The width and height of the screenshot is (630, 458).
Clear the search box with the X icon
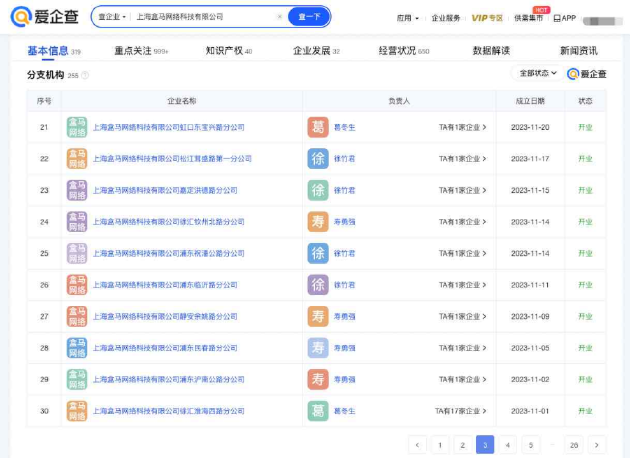click(x=280, y=16)
